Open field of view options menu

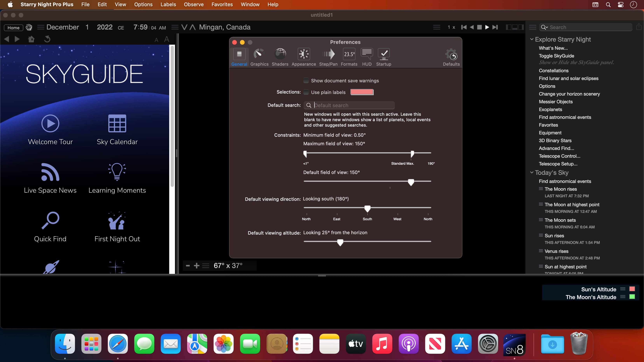(206, 266)
